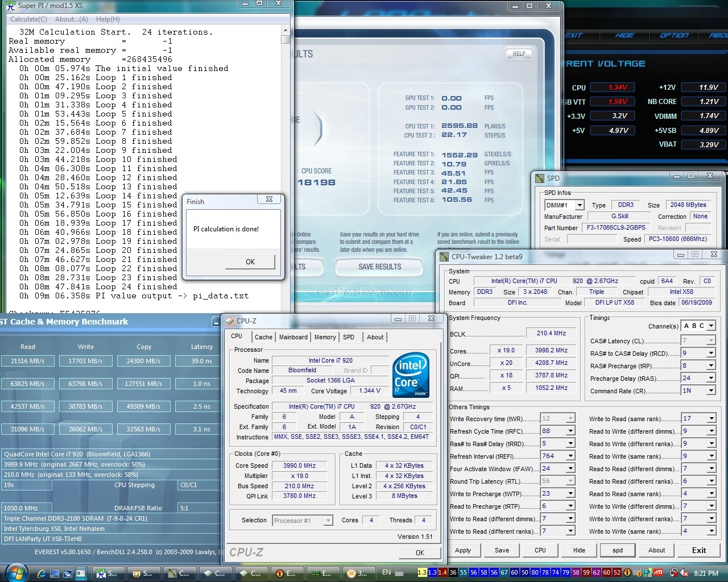
Task: Click the Super PI taskbar button
Action: click(x=107, y=573)
